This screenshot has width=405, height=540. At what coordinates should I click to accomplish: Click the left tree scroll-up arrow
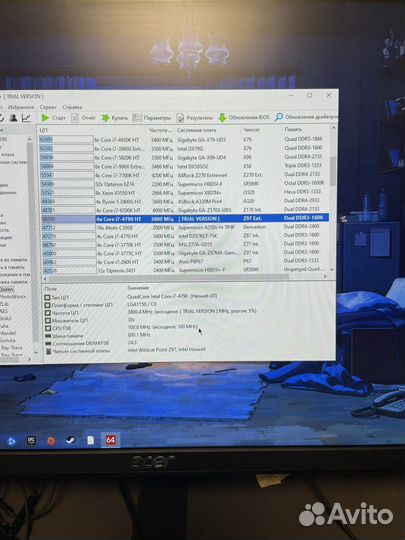click(30, 139)
